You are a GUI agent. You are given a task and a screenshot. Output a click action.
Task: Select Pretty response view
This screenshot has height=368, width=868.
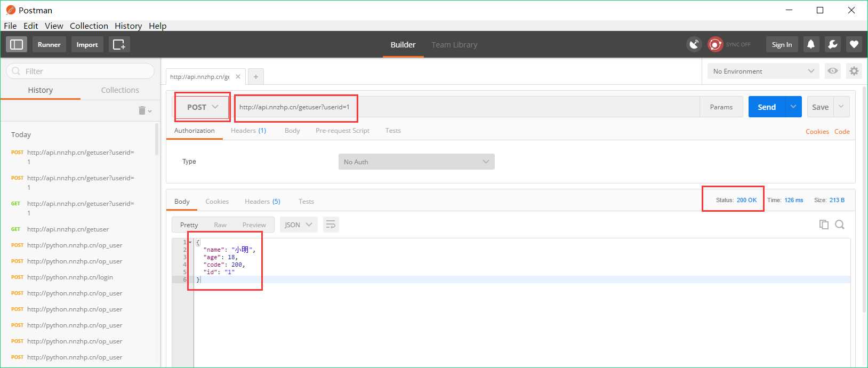coord(189,225)
